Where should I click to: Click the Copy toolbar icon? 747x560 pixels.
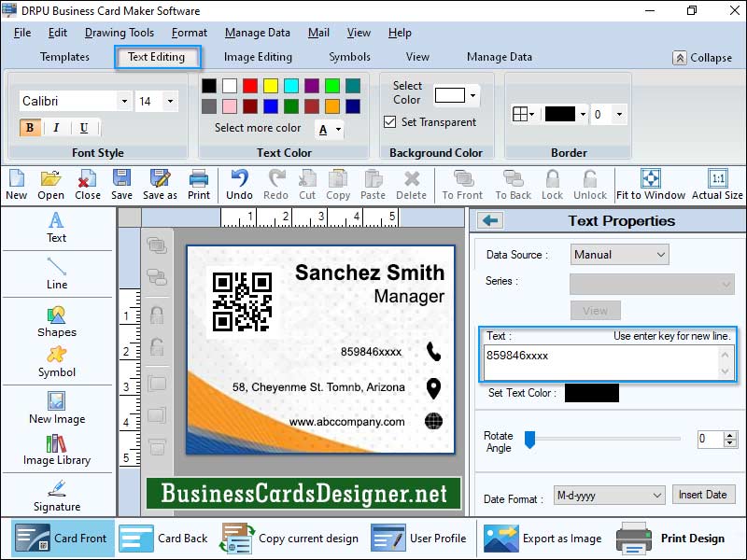pyautogui.click(x=338, y=185)
